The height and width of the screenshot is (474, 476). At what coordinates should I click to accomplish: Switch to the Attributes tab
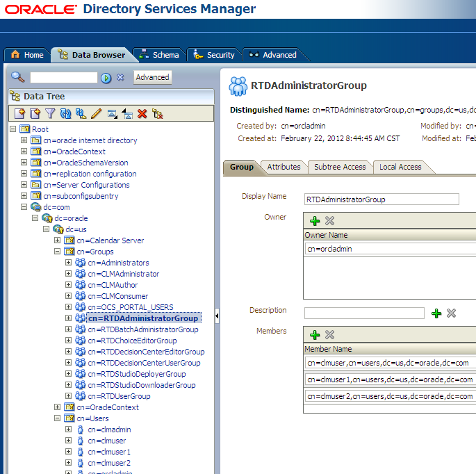click(x=284, y=167)
